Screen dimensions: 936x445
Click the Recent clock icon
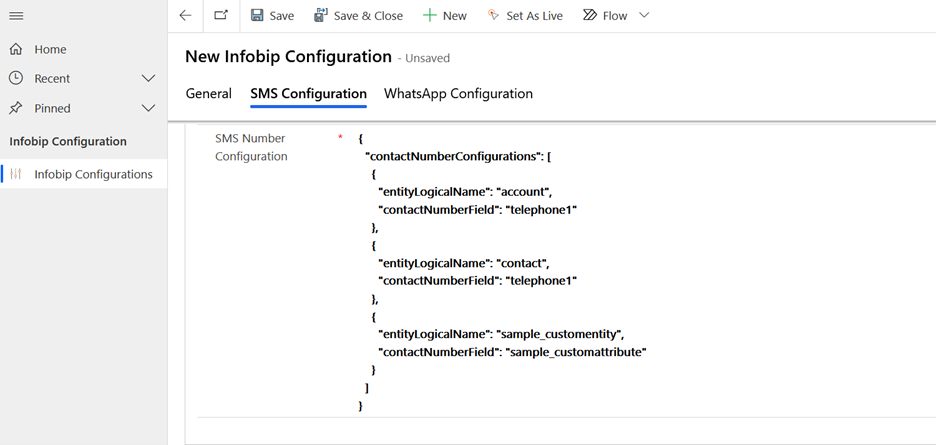point(16,78)
